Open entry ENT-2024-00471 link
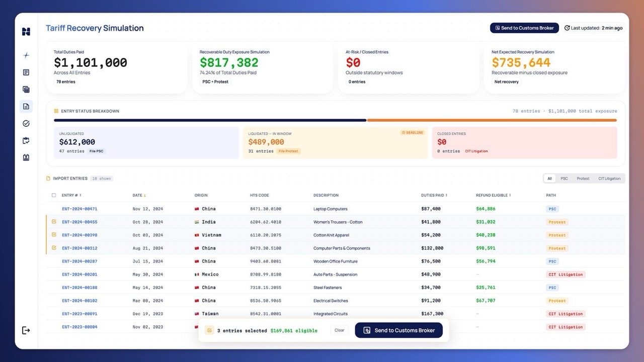This screenshot has height=362, width=644. pyautogui.click(x=79, y=209)
